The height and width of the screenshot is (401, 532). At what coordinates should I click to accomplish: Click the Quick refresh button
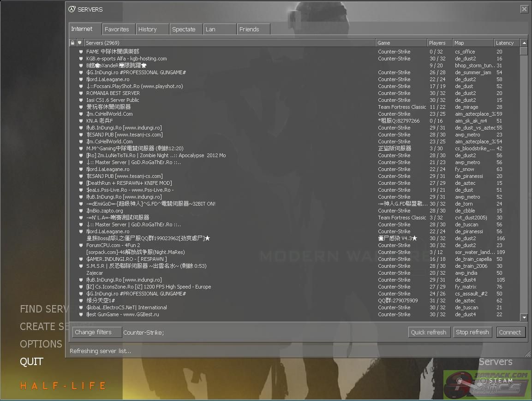point(429,332)
